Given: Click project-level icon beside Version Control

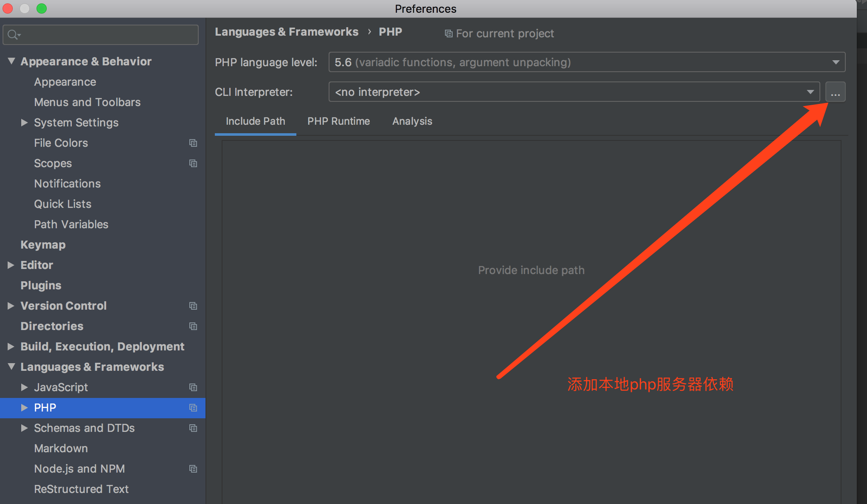Looking at the screenshot, I should tap(193, 306).
